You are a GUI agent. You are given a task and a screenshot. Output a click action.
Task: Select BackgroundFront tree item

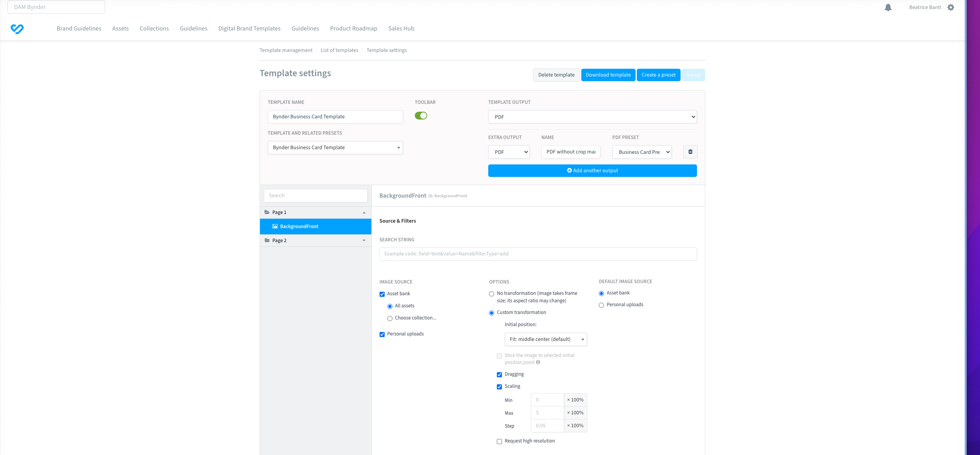pos(315,227)
